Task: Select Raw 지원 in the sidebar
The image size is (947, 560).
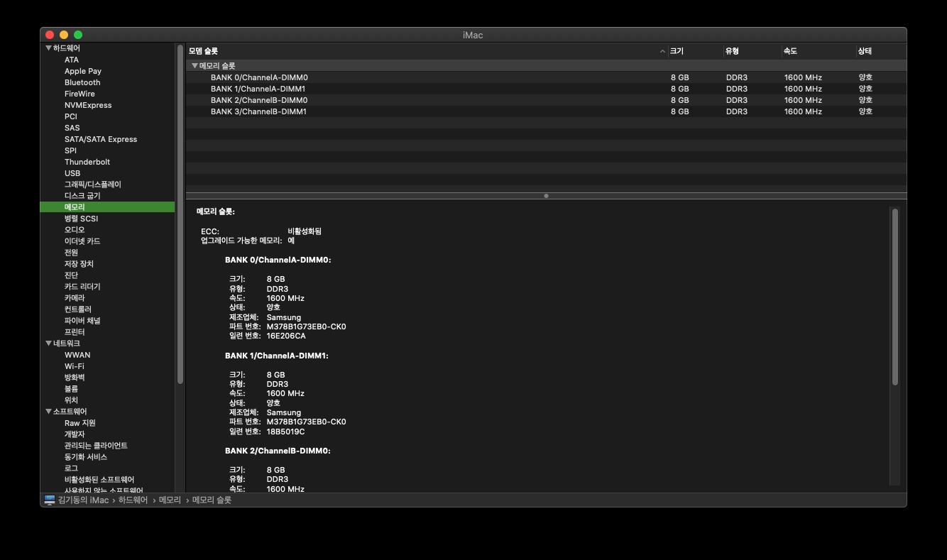Action: click(x=80, y=423)
